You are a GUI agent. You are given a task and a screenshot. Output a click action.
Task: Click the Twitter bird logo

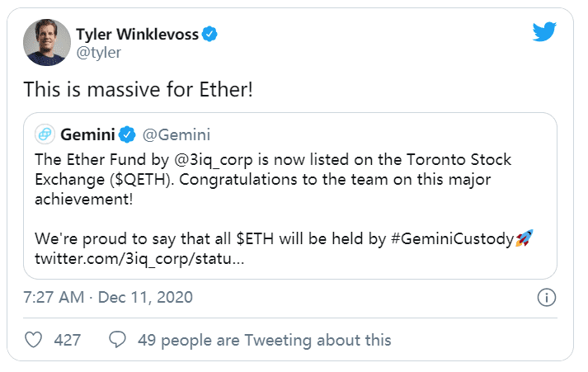tap(544, 33)
